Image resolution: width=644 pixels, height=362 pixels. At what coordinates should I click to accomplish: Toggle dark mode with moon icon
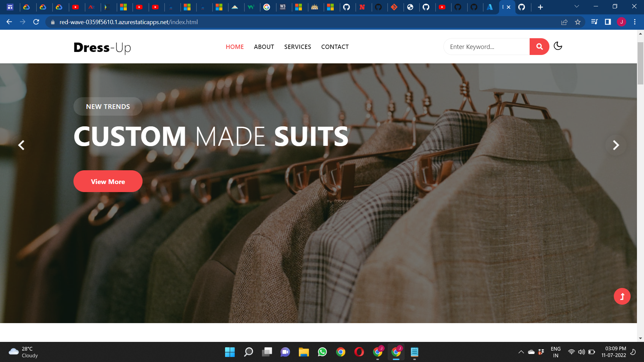[558, 46]
